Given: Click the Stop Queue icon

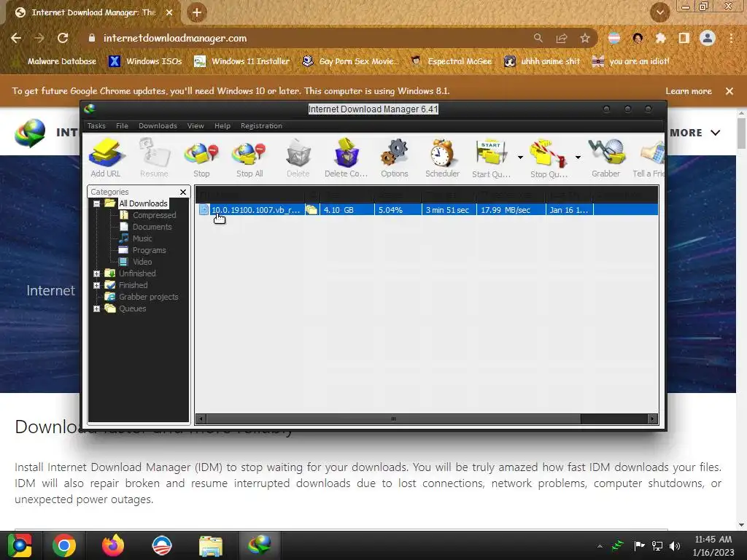Looking at the screenshot, I should click(x=549, y=157).
